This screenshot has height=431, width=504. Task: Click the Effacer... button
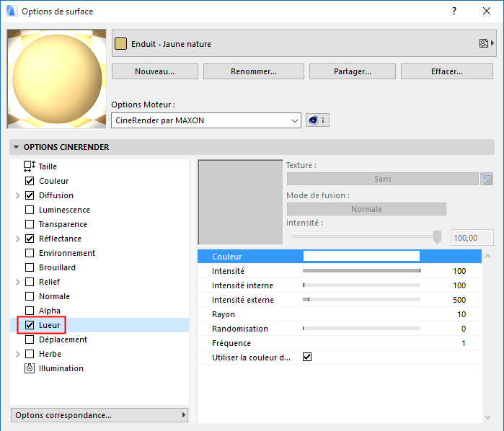point(447,71)
